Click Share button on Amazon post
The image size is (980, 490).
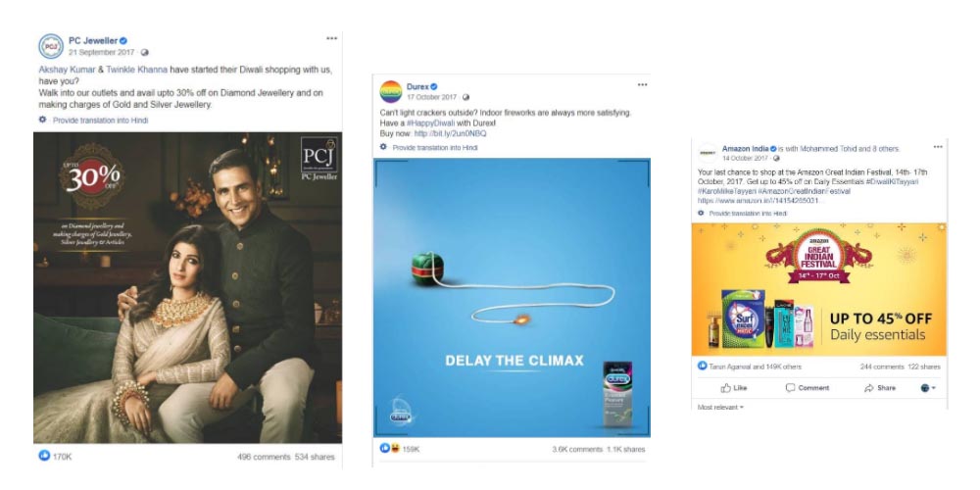click(x=880, y=388)
